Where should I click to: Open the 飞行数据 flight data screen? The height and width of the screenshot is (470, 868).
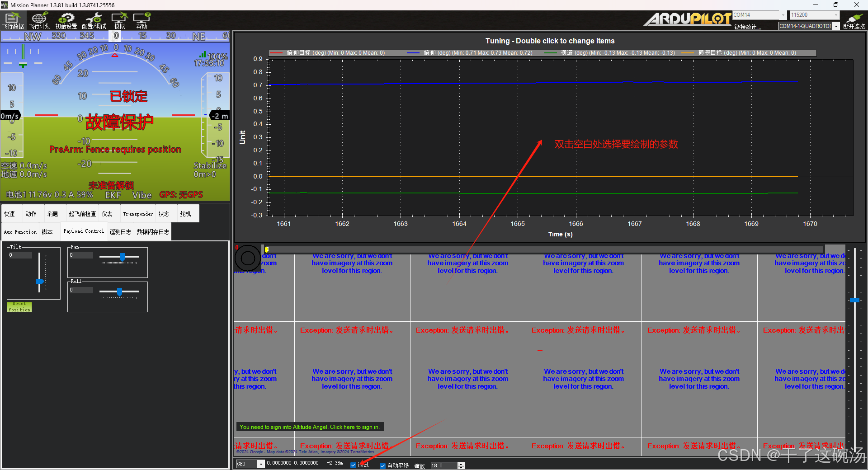pyautogui.click(x=13, y=21)
